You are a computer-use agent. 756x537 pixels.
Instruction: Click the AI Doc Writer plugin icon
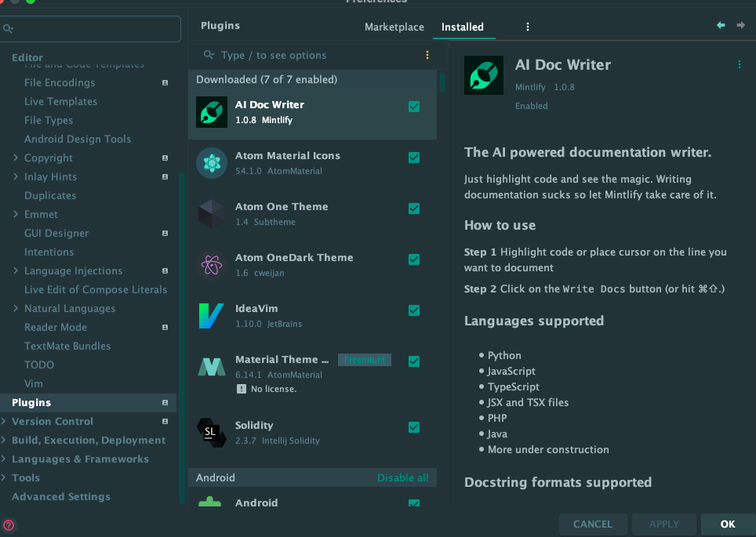[212, 112]
